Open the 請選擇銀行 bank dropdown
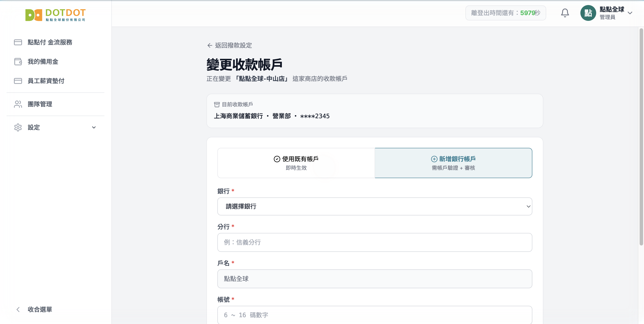The image size is (644, 324). (374, 206)
